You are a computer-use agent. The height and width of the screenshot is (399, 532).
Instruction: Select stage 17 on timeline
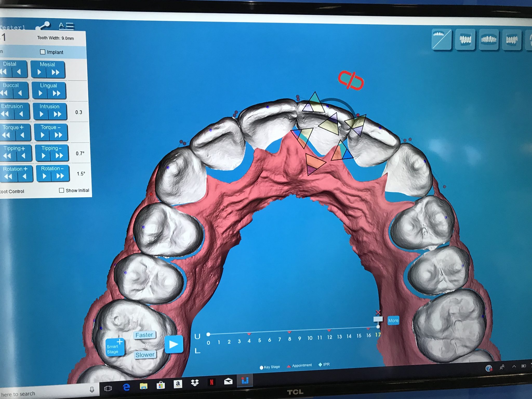click(378, 335)
